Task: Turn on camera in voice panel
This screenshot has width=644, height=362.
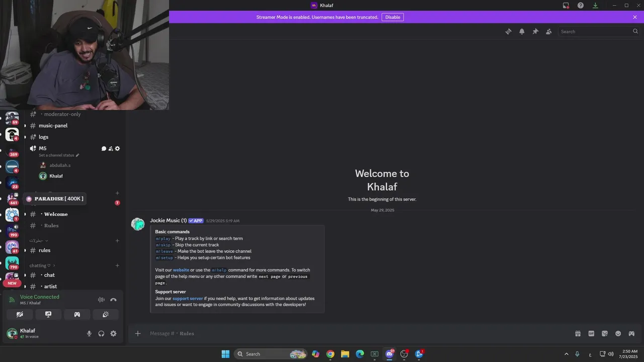Action: click(20, 314)
